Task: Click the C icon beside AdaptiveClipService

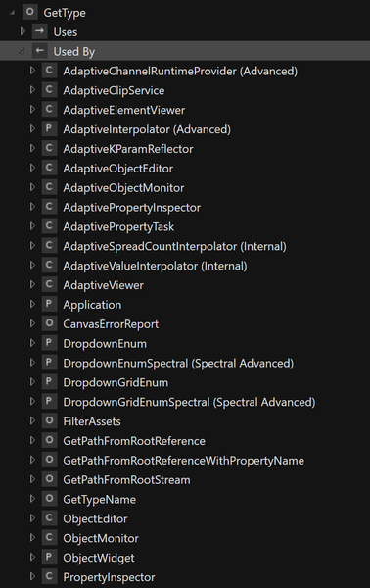Action: coord(49,90)
